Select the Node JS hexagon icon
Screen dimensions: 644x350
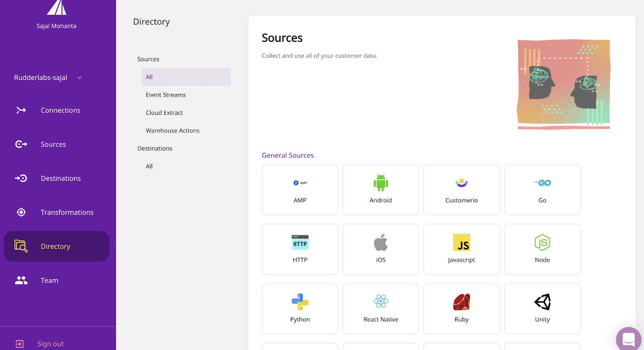(x=542, y=242)
